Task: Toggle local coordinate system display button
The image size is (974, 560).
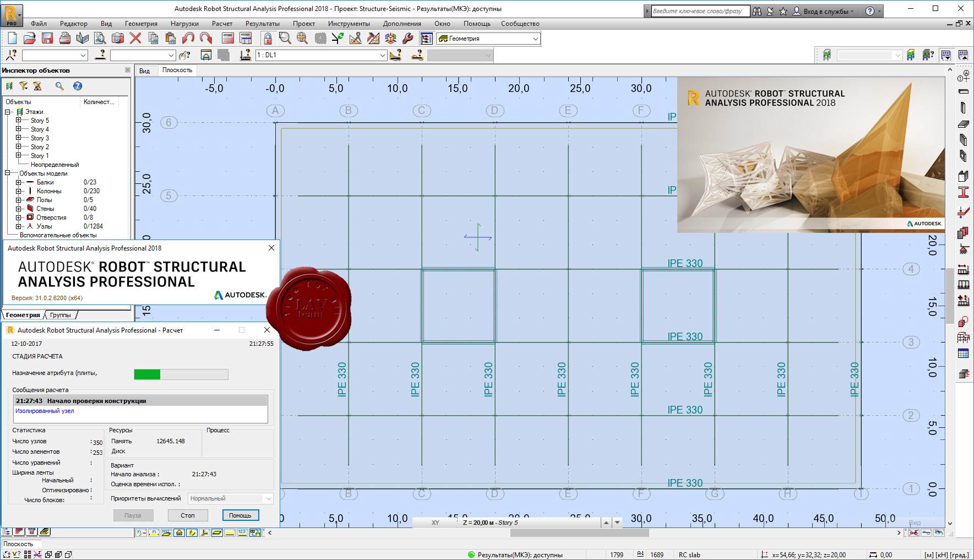Action: [205, 532]
